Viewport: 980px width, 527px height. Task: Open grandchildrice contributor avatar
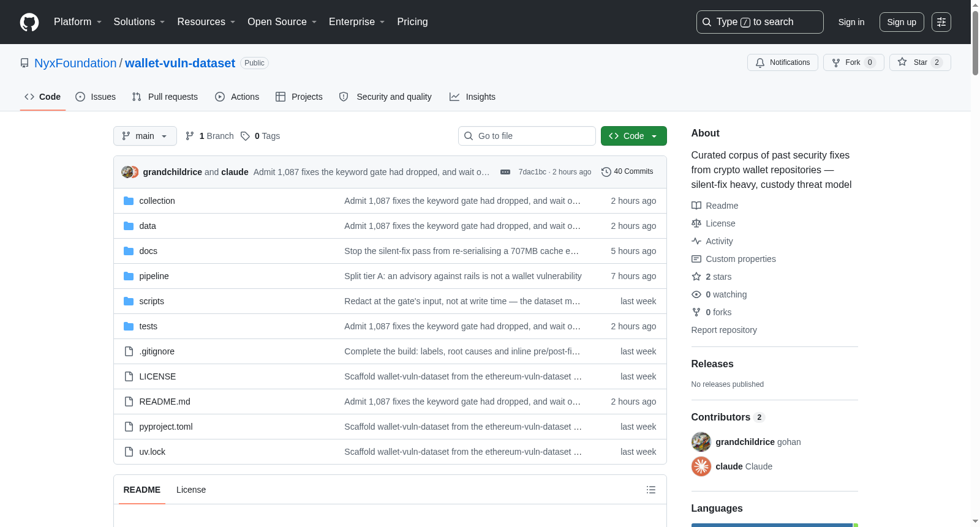701,442
